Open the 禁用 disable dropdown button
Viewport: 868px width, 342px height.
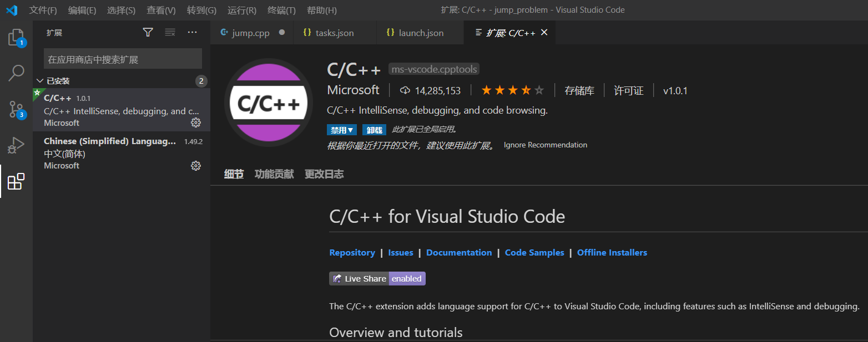pos(342,130)
